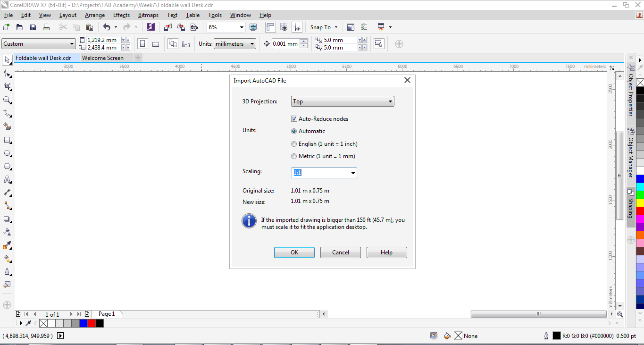Add a new document tab with plus button
The height and width of the screenshot is (345, 644).
pos(138,58)
